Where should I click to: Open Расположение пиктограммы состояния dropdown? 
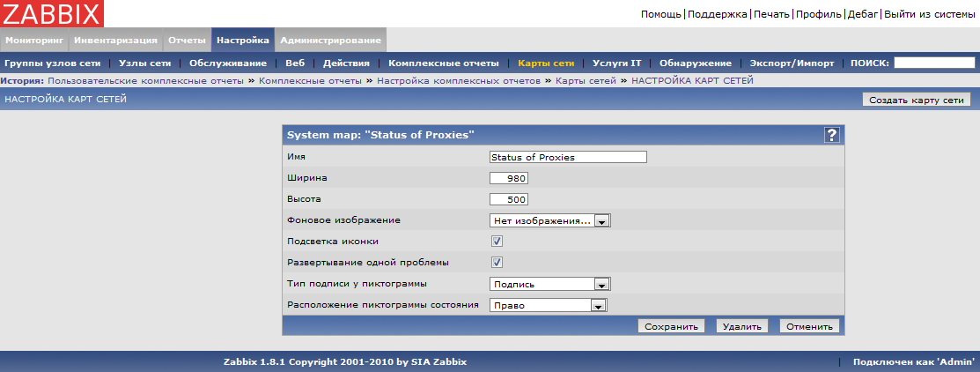(549, 305)
